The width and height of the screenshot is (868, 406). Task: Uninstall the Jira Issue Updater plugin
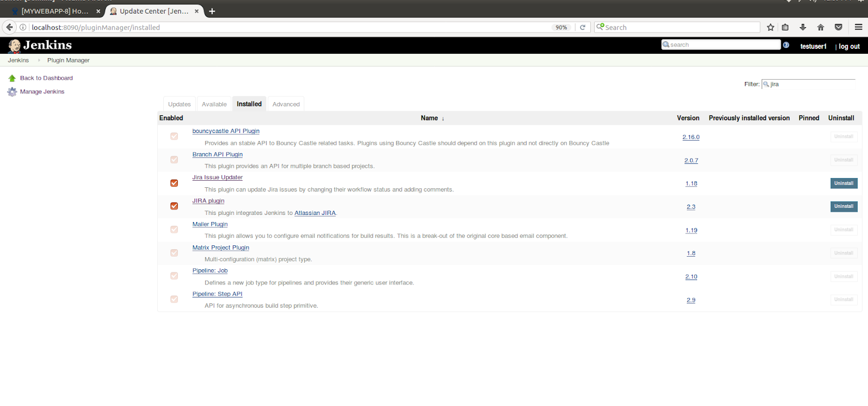click(844, 183)
